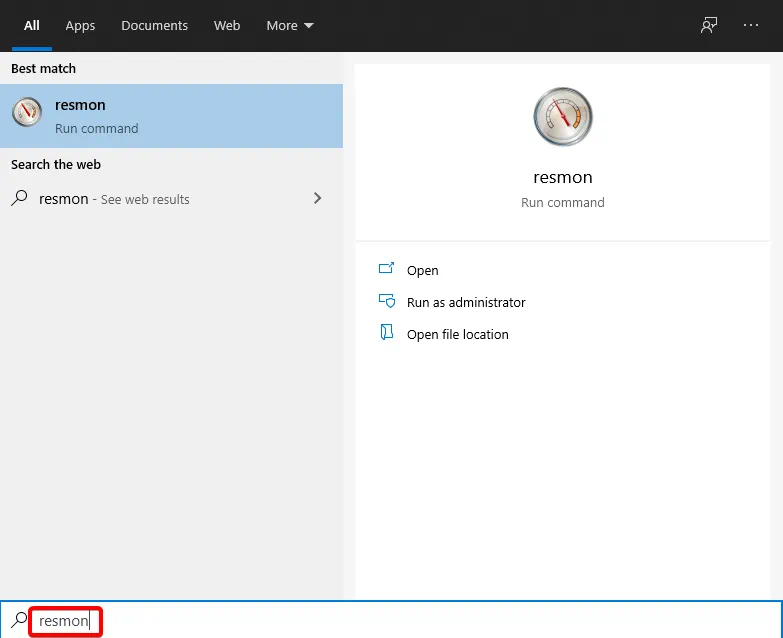Expand web results chevron arrow
The image size is (783, 638).
coord(318,198)
